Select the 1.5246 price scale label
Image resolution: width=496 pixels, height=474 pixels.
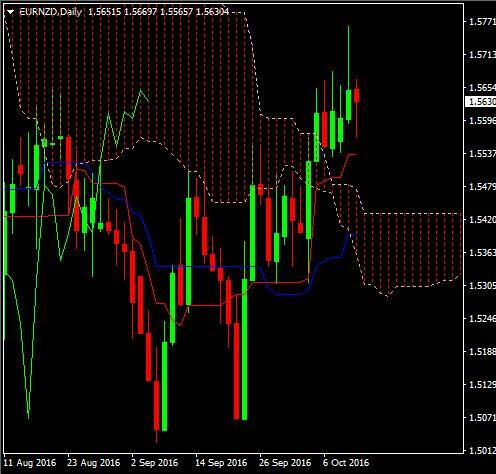(482, 318)
